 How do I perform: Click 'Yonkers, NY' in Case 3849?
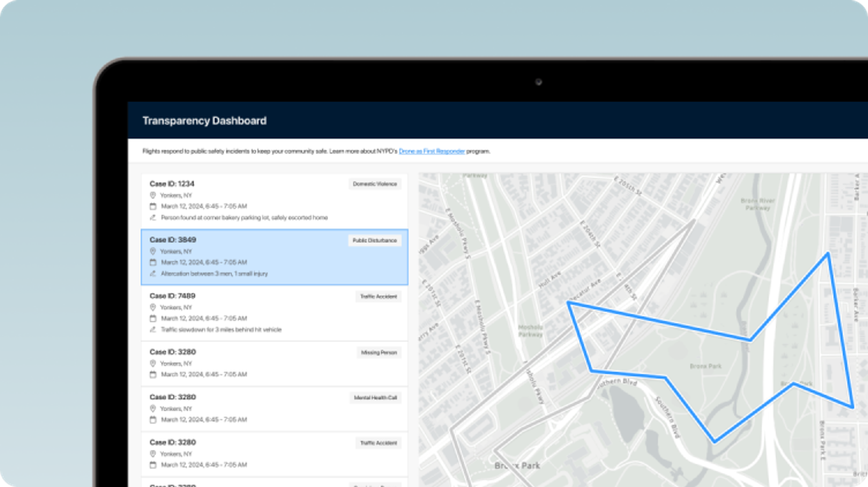(x=176, y=251)
